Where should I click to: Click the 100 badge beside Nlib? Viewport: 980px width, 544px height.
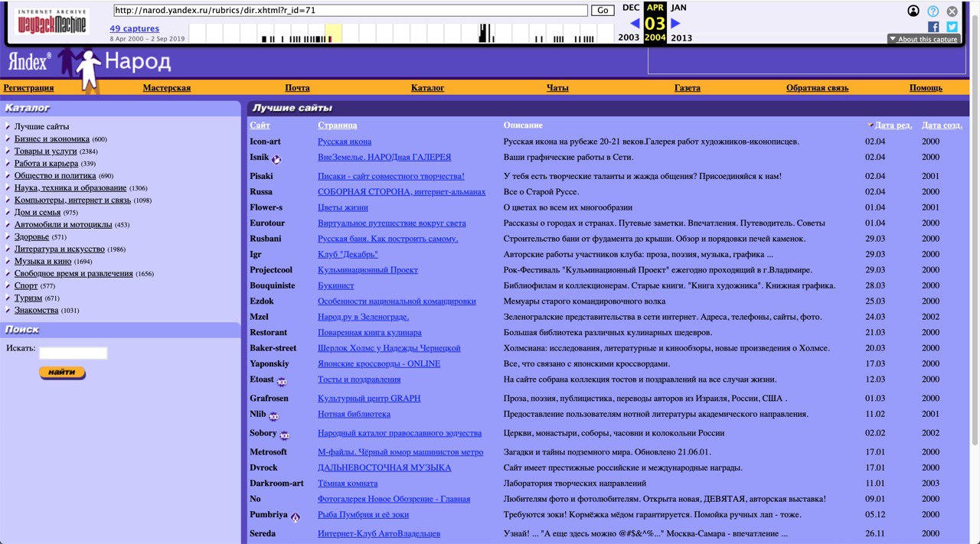274,416
